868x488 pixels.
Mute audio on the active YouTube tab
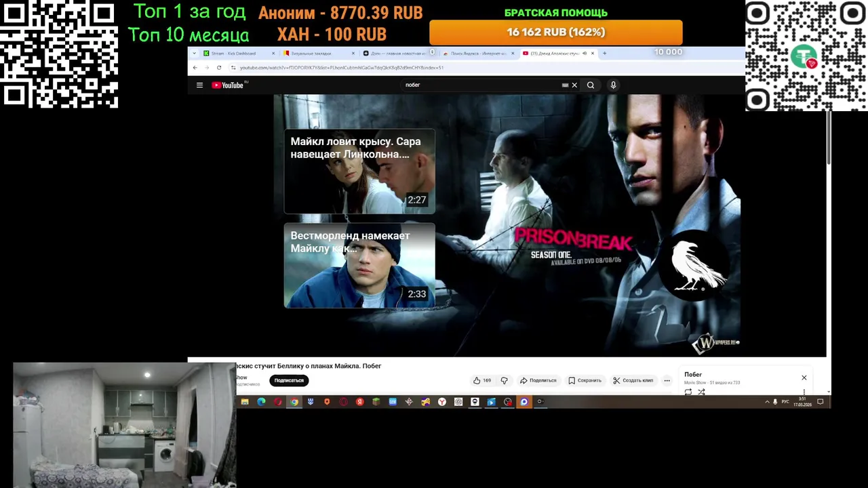[x=585, y=53]
